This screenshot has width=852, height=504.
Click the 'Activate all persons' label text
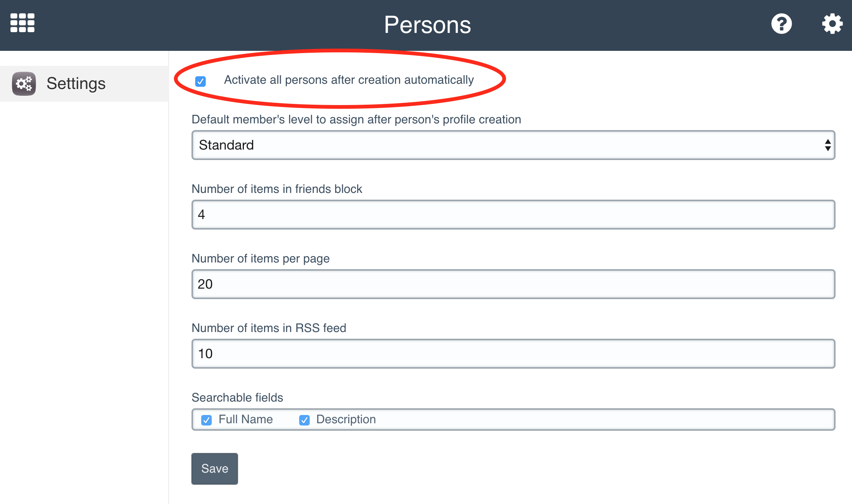[349, 80]
